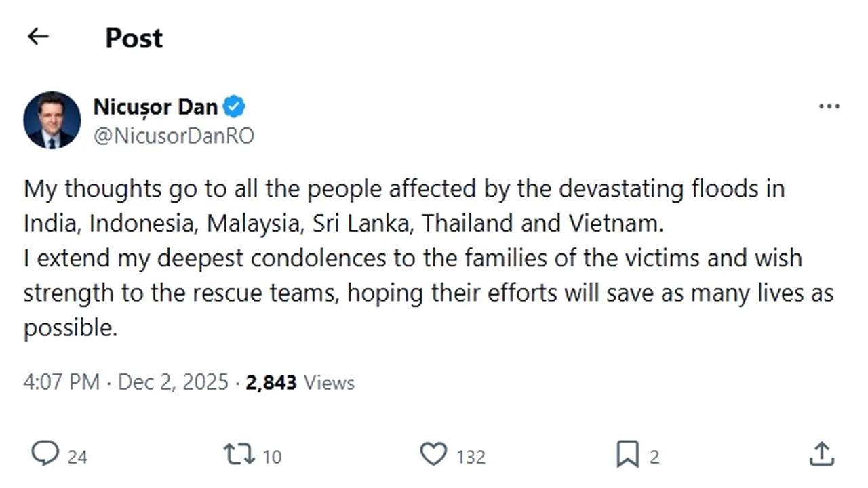
Task: Click the like count number 132
Action: pos(471,457)
